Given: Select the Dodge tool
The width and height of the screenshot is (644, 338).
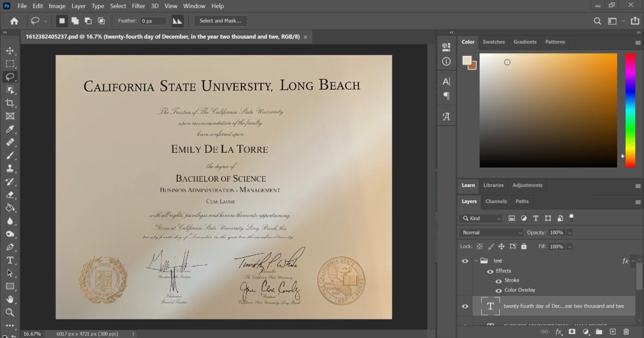Looking at the screenshot, I should pyautogui.click(x=10, y=234).
